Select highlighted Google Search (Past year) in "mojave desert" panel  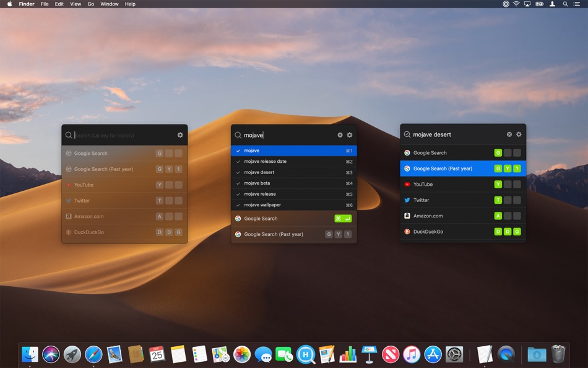463,169
